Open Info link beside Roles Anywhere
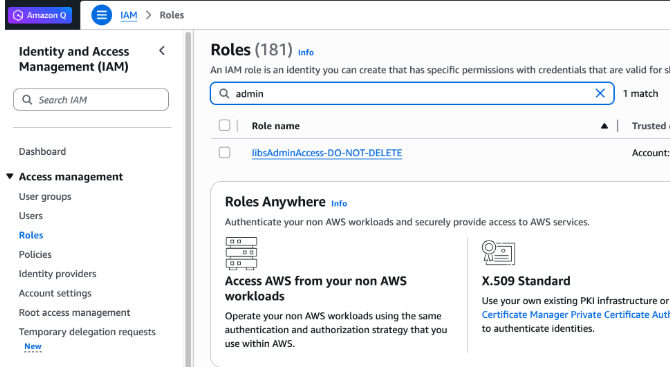Screen dimensions: 670x374 click(x=339, y=203)
